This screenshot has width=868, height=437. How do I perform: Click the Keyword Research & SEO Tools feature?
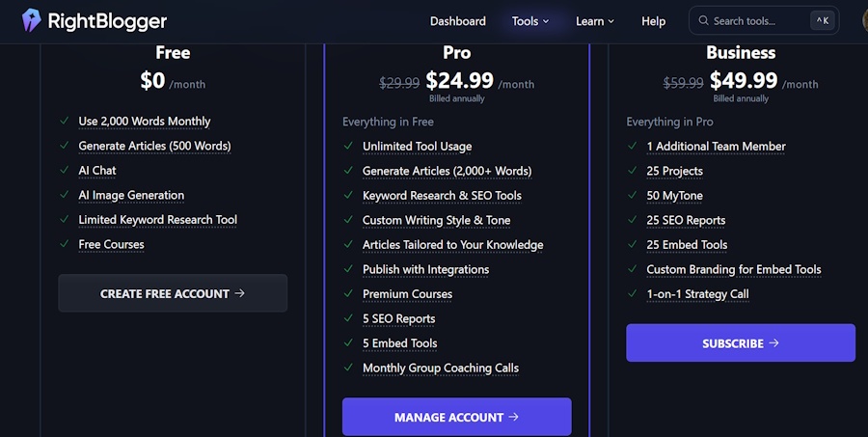click(x=442, y=196)
